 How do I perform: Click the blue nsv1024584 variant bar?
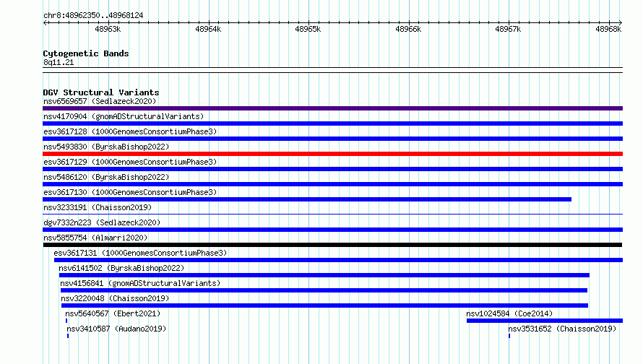point(545,321)
